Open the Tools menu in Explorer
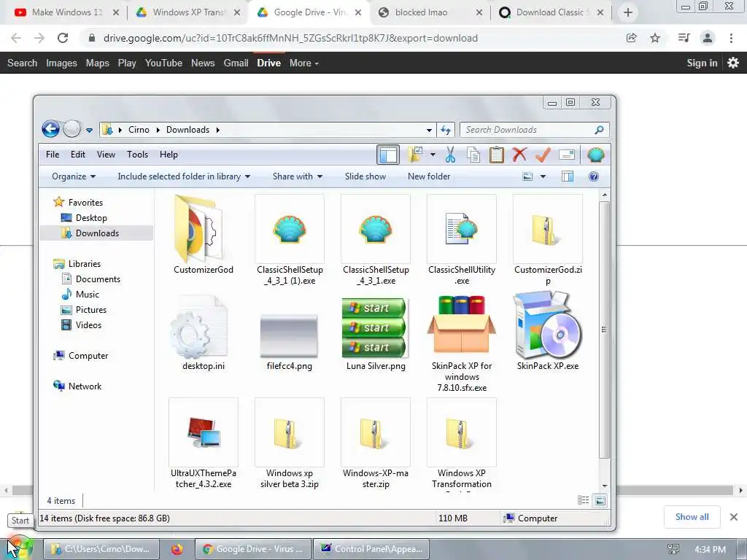 (x=137, y=155)
